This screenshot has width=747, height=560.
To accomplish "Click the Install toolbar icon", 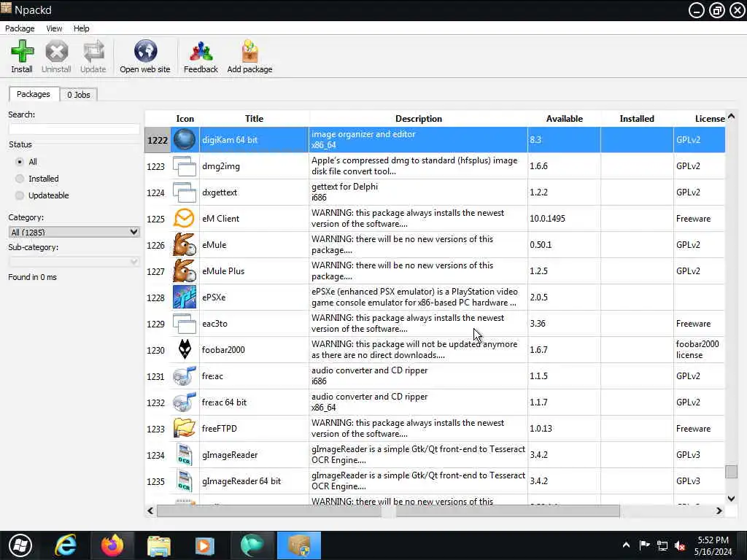I will tap(22, 52).
